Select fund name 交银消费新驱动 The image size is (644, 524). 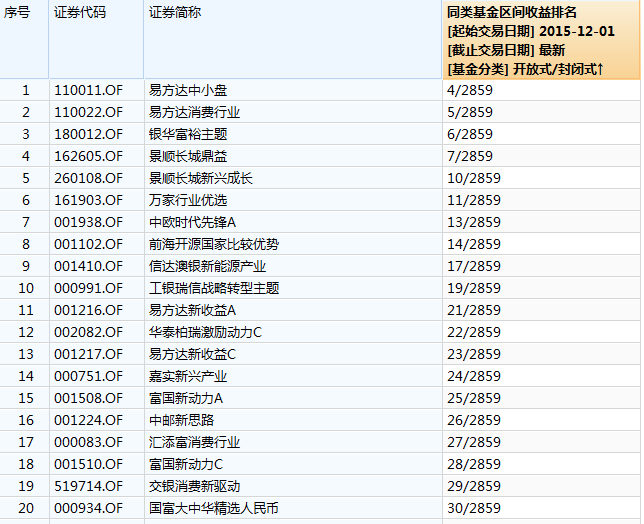tap(195, 486)
